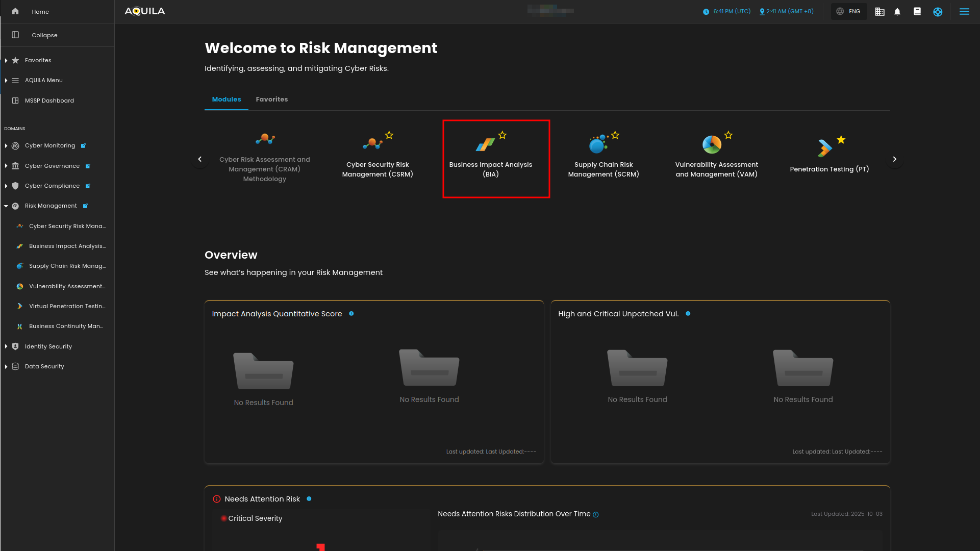This screenshot has height=551, width=980.
Task: Open the ENG language dropdown
Action: [x=849, y=11]
